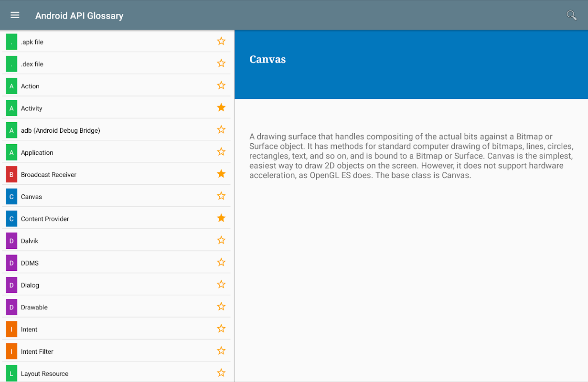Screen dimensions: 588x382
Task: Toggle favorite star for Action
Action: [221, 85]
